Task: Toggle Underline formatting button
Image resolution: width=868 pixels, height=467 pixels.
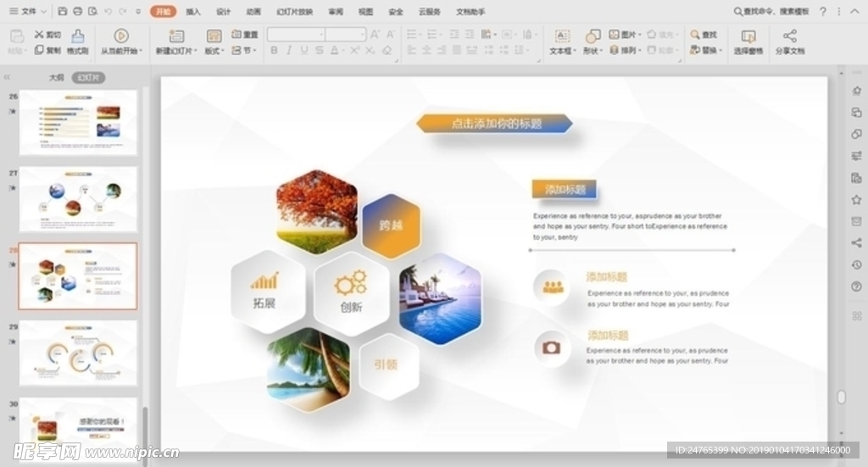Action: [303, 51]
